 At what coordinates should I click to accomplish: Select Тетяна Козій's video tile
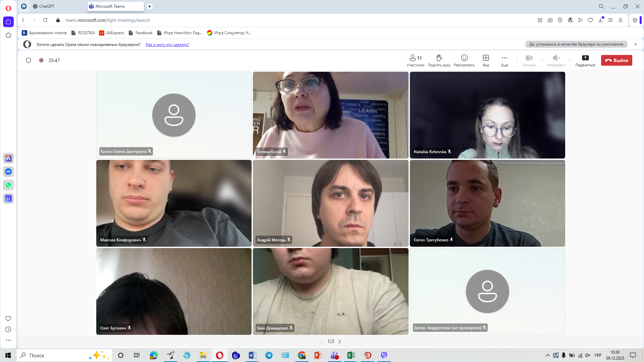(330, 115)
